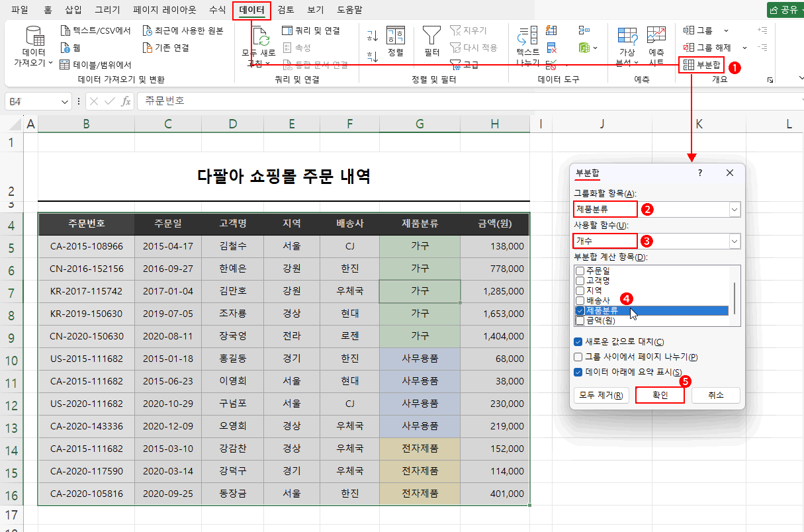Click the 모두 제거 button
The width and height of the screenshot is (804, 532).
(601, 394)
